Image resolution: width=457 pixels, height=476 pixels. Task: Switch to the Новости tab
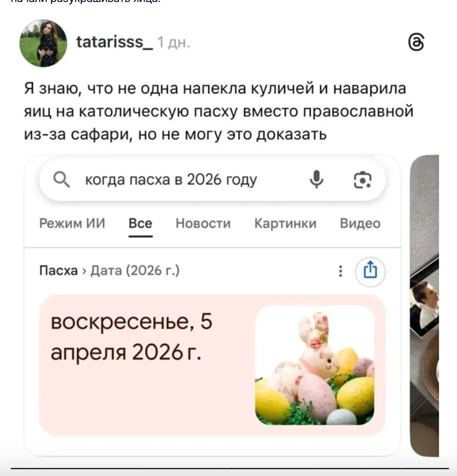tap(203, 224)
